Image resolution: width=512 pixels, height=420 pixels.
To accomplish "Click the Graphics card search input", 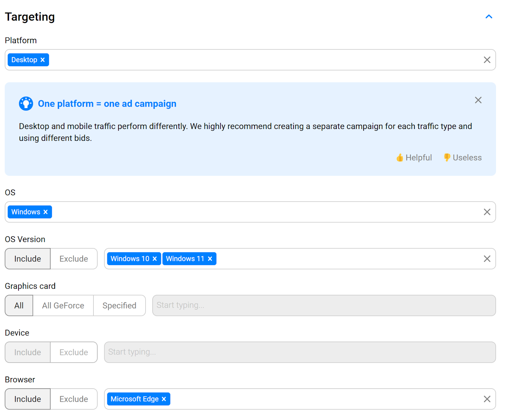I will (x=324, y=305).
